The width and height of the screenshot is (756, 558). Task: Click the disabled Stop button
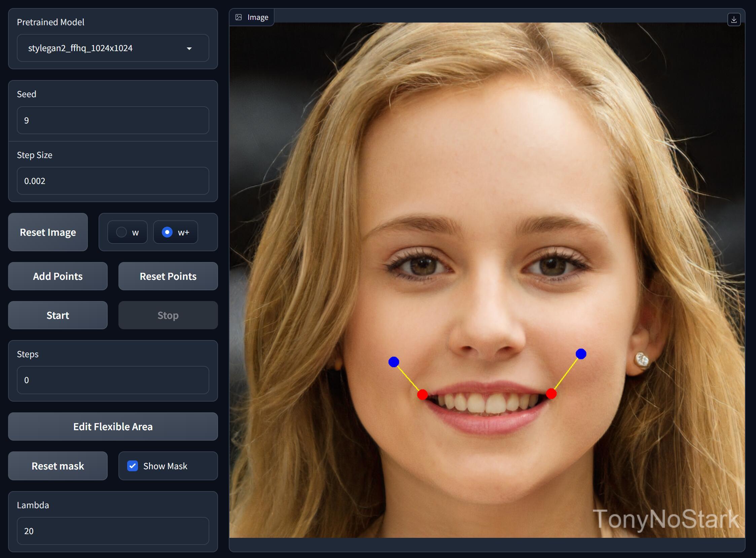[x=168, y=315]
